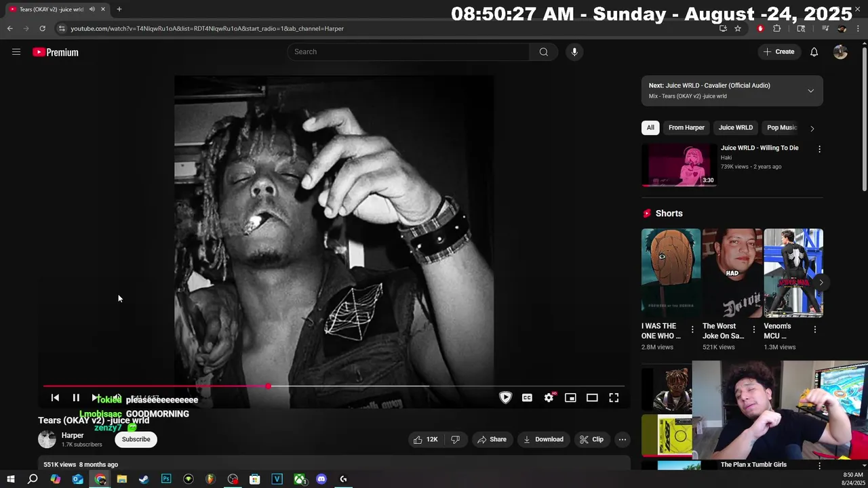The image size is (868, 488).
Task: Open Photoshop from the taskbar
Action: (166, 479)
